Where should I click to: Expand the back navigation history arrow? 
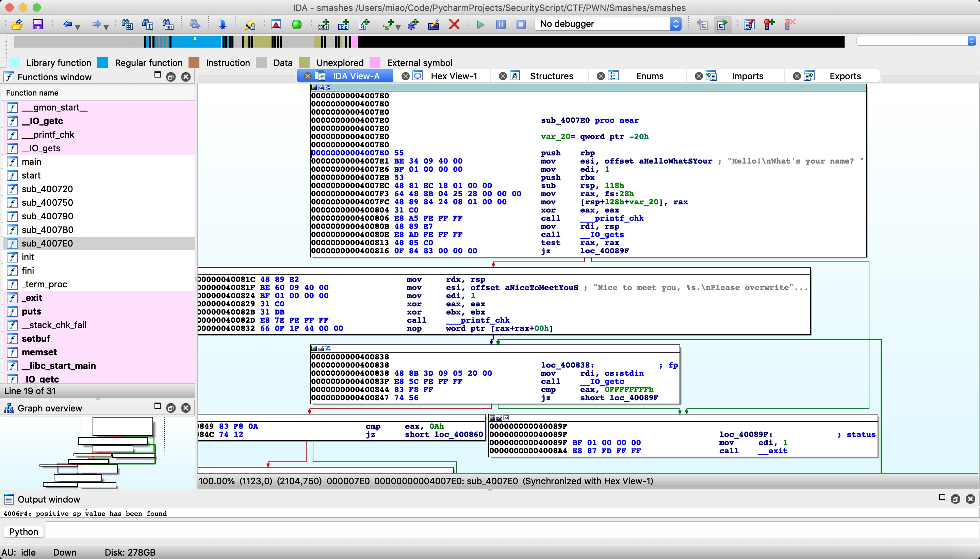(78, 27)
